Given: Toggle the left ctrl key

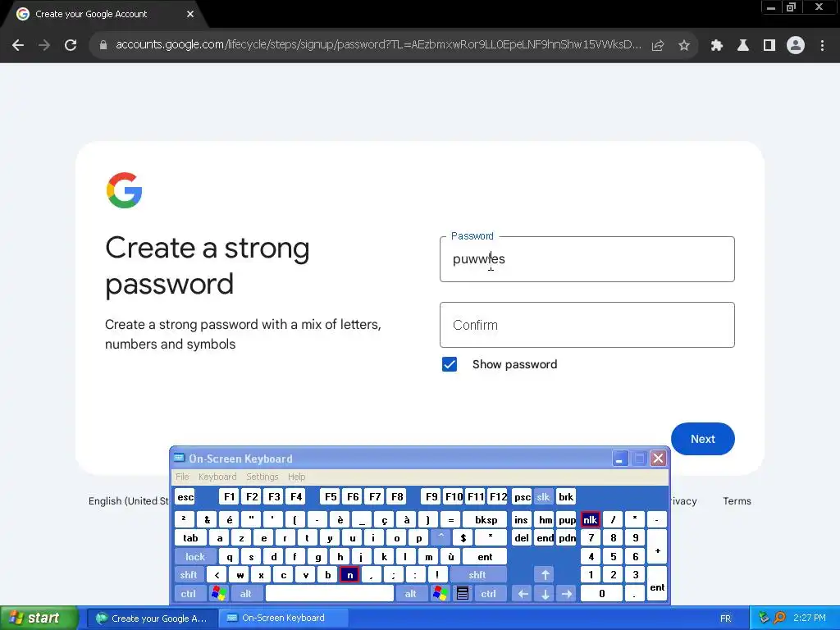Looking at the screenshot, I should pyautogui.click(x=188, y=594).
